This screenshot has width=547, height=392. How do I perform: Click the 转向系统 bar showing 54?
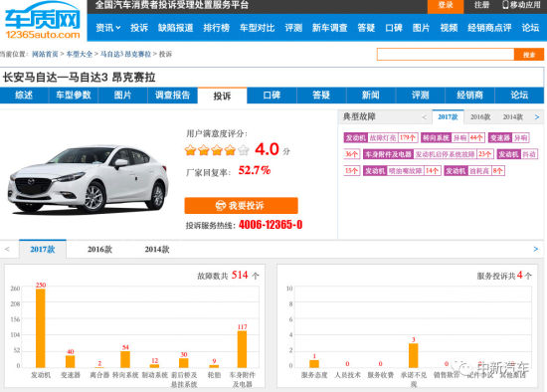(x=125, y=359)
